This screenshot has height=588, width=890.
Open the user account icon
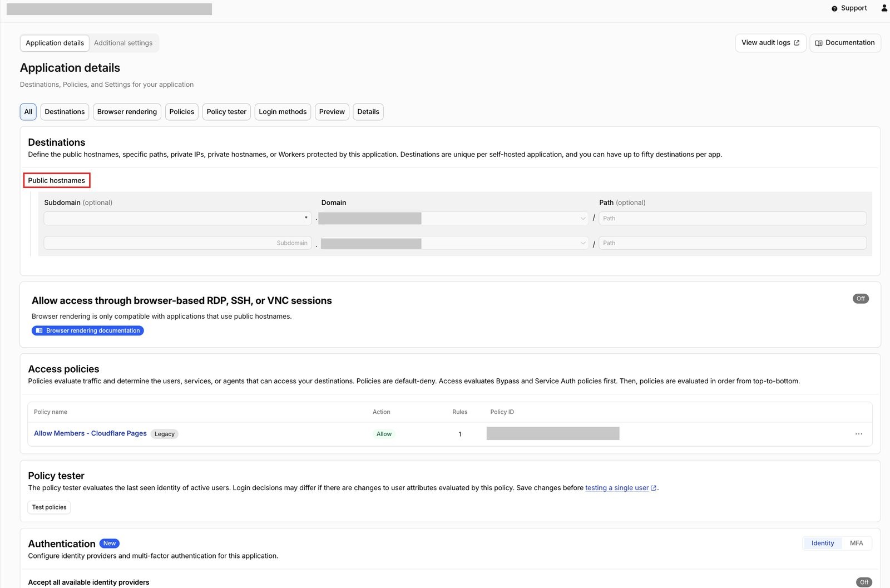[884, 8]
